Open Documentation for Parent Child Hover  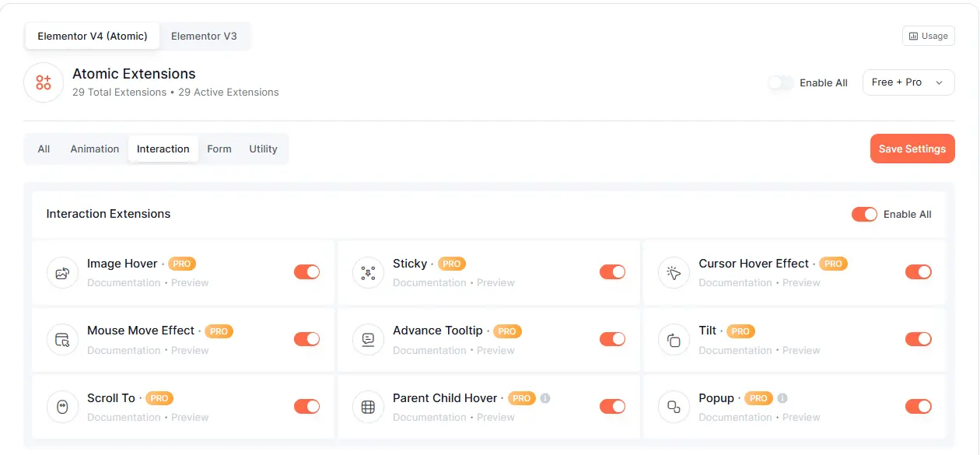click(429, 417)
